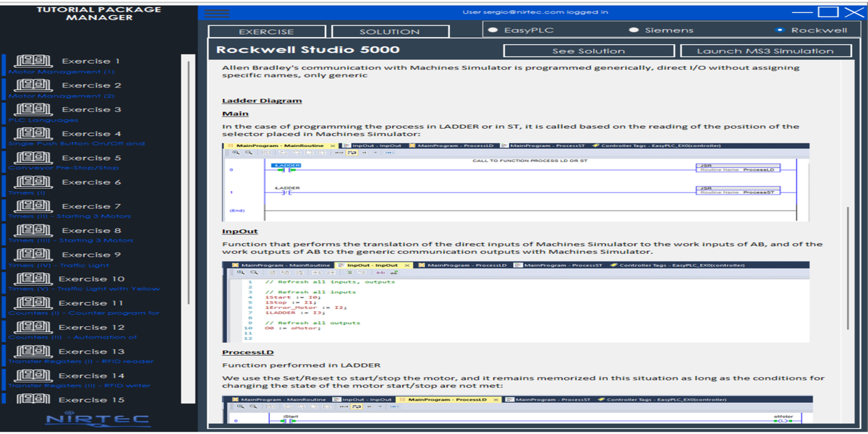Select the EasyPLC radio button
868x434 pixels.
(493, 30)
